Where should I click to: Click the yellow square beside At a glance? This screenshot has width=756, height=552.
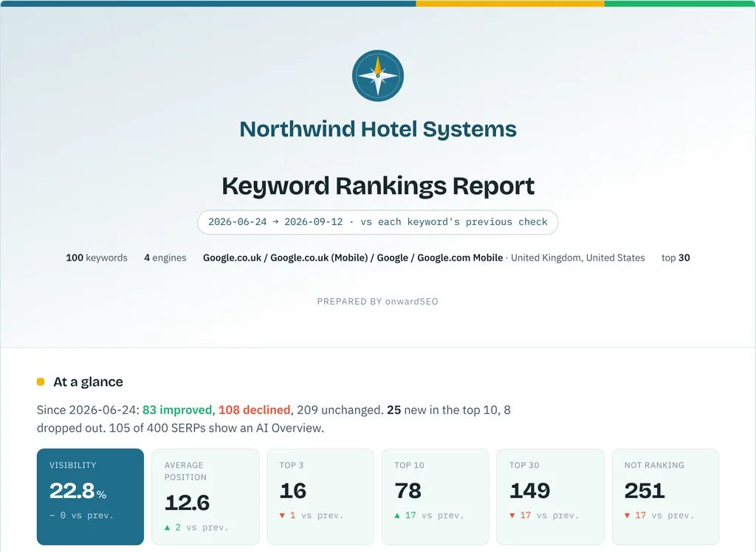[41, 382]
